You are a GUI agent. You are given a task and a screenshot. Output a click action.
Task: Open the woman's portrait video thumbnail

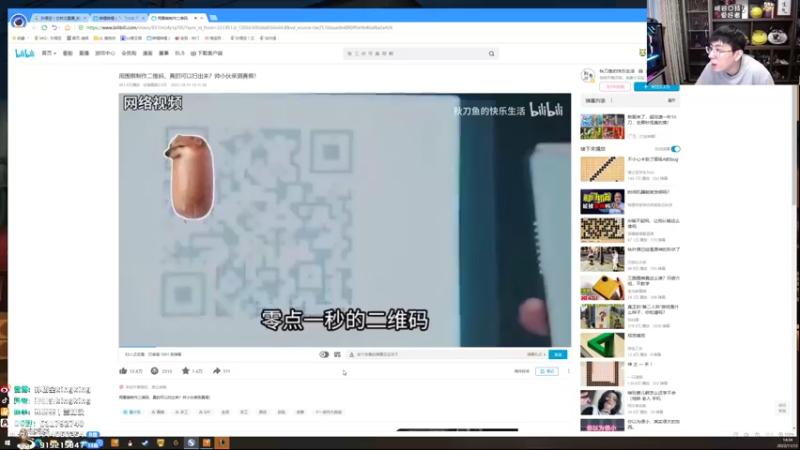click(x=602, y=402)
